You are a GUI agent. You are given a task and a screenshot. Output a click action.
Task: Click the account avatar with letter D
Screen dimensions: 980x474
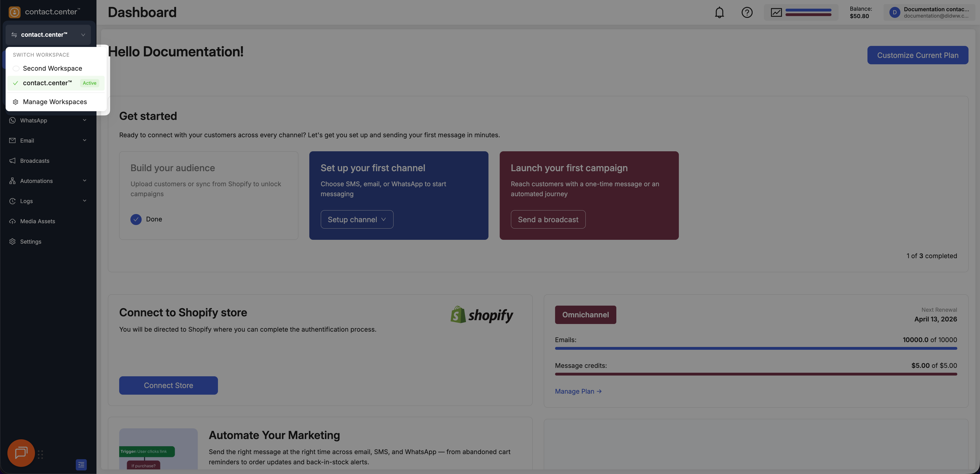point(895,13)
